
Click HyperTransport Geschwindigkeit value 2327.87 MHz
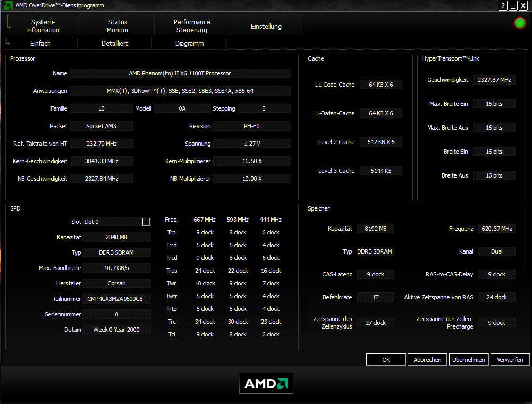tap(494, 80)
